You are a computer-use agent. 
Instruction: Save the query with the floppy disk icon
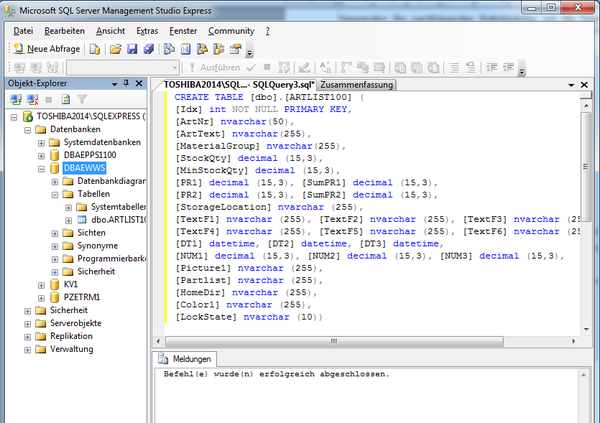click(x=132, y=49)
